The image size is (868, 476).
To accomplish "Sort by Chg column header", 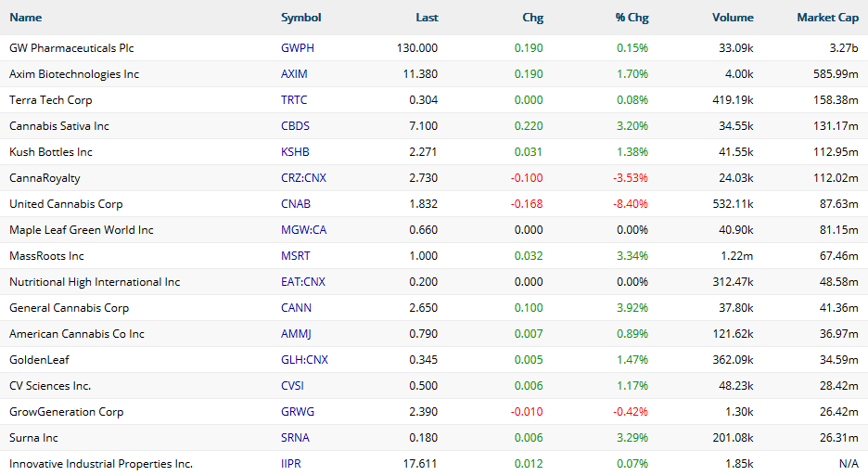I will pyautogui.click(x=532, y=18).
